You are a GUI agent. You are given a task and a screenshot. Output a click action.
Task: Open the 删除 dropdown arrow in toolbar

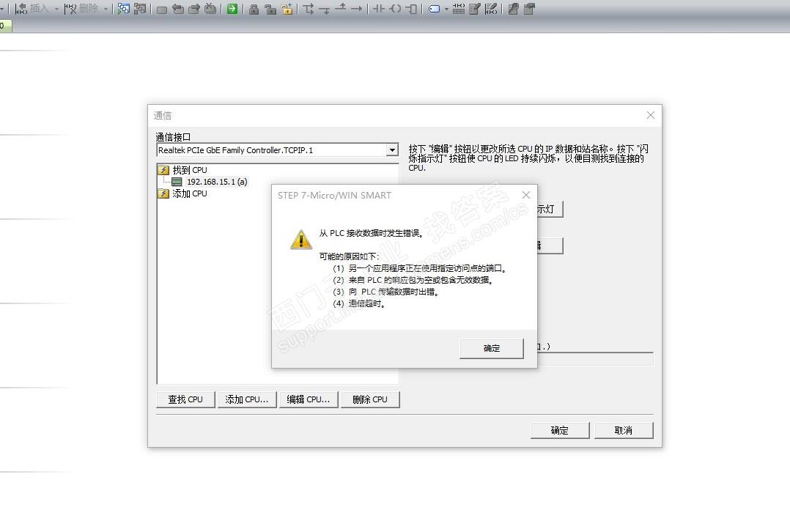click(x=106, y=9)
